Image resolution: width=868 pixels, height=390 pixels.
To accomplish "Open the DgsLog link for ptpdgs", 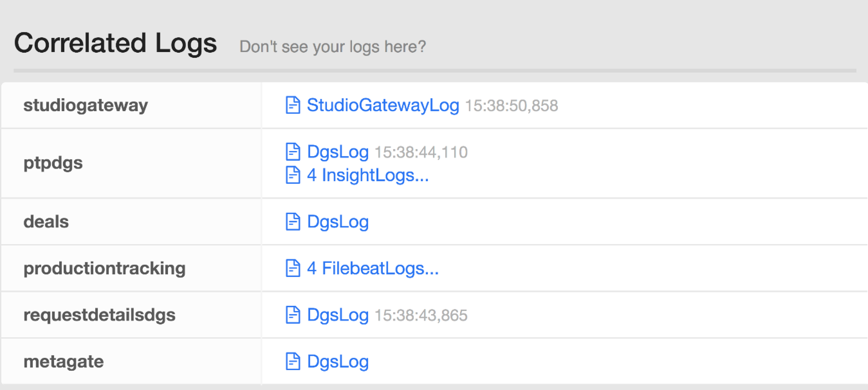I will pos(338,152).
